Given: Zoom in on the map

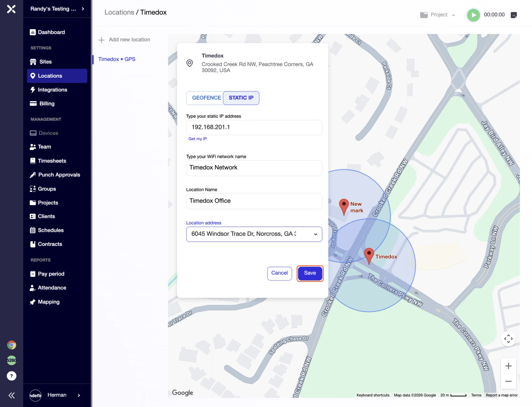Looking at the screenshot, I should click(x=508, y=366).
